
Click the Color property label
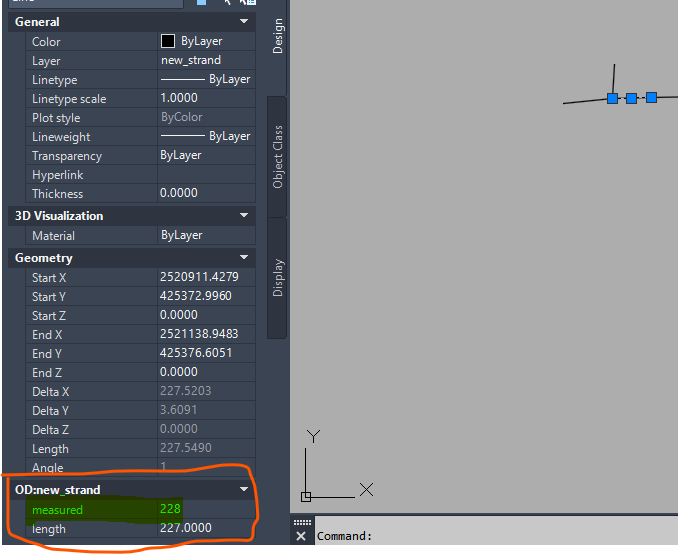coord(46,42)
